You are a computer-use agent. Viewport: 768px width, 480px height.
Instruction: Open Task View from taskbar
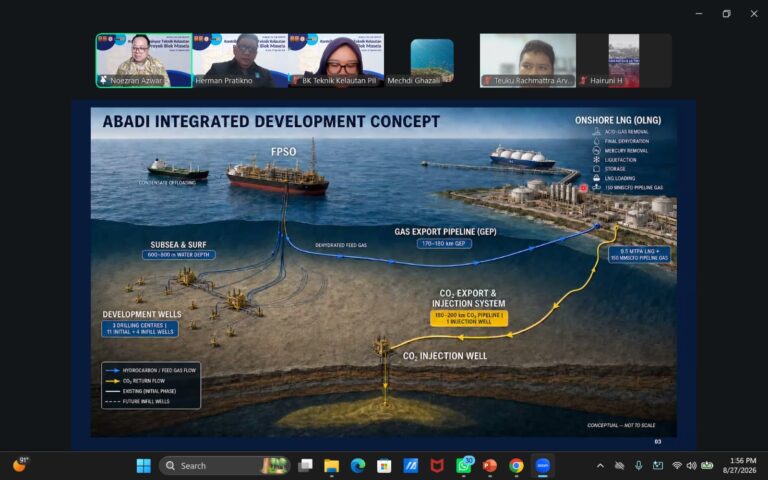click(x=306, y=466)
